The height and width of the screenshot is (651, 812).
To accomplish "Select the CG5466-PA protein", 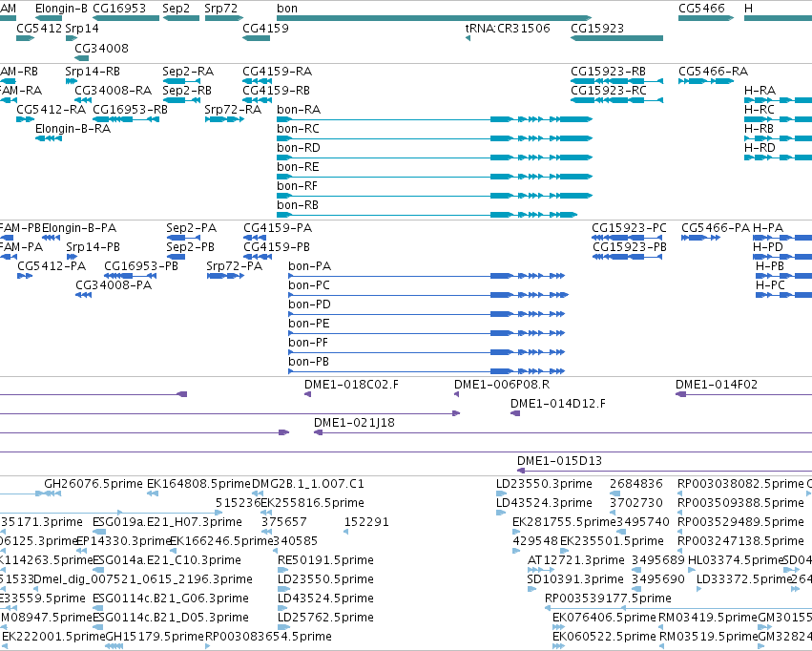I will tap(700, 238).
